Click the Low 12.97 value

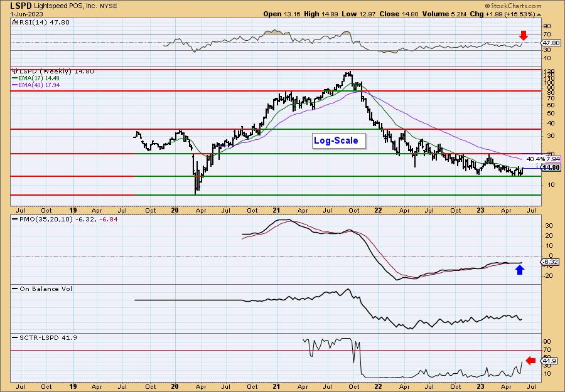click(x=358, y=14)
